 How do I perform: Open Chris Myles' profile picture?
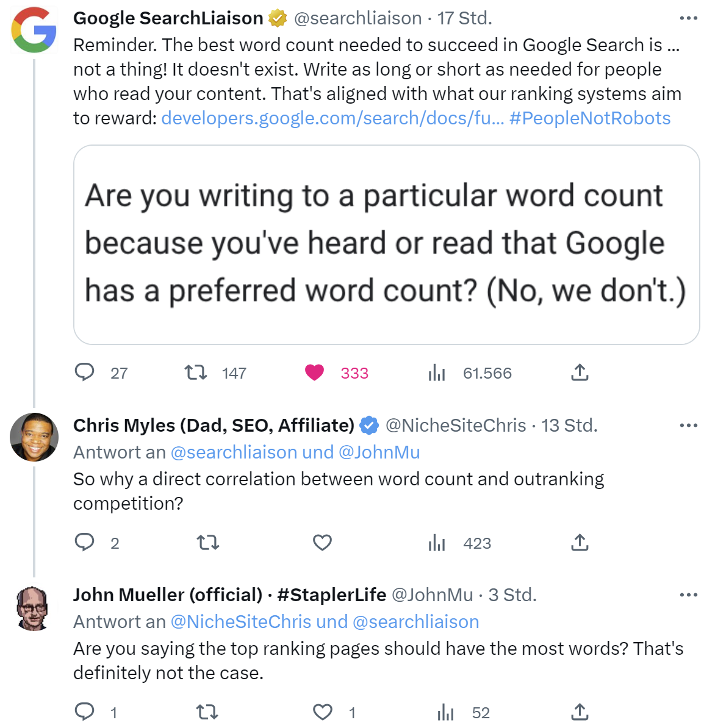pyautogui.click(x=34, y=437)
